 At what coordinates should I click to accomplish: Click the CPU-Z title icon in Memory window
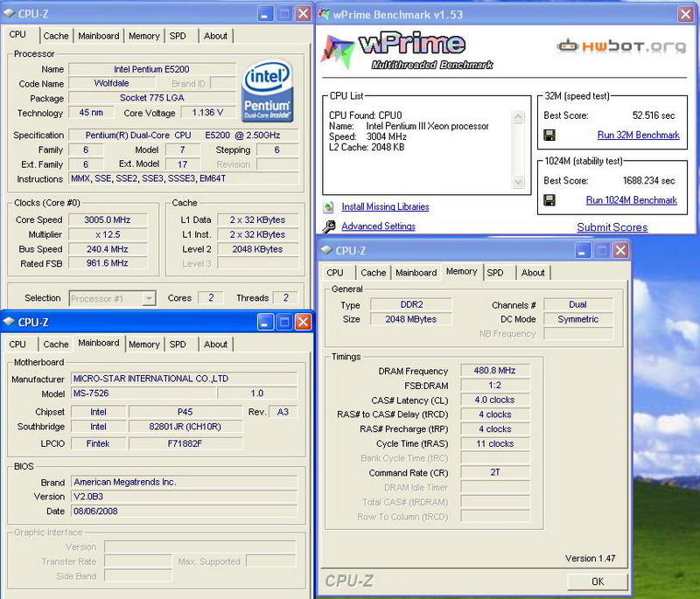326,250
